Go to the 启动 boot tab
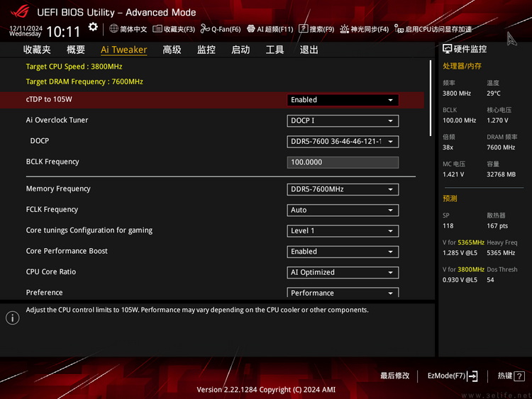 240,50
